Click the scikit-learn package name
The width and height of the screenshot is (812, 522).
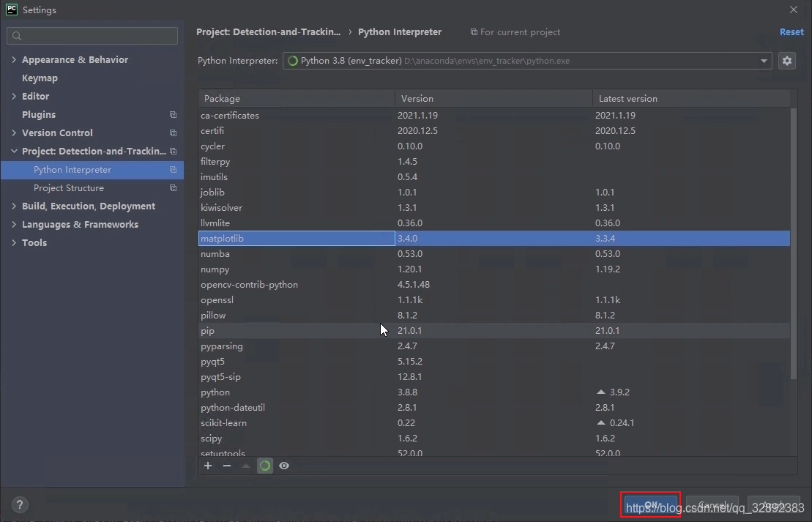point(224,423)
